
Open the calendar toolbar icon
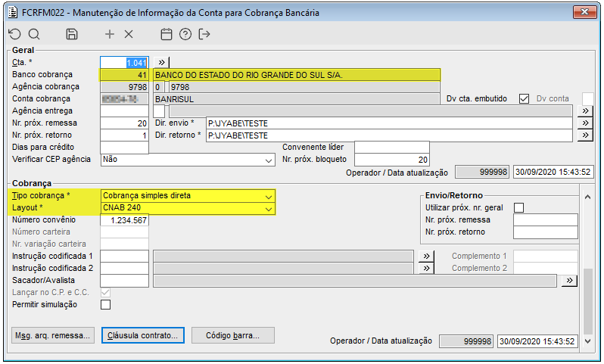pos(167,34)
